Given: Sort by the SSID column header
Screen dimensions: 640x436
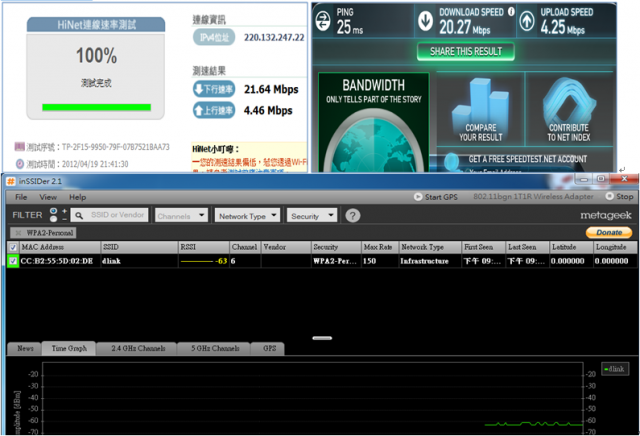Looking at the screenshot, I should point(139,247).
